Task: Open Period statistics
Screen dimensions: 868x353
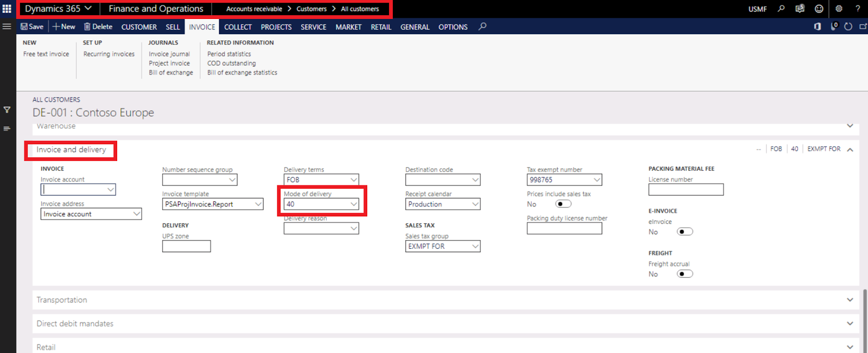Action: [x=229, y=54]
